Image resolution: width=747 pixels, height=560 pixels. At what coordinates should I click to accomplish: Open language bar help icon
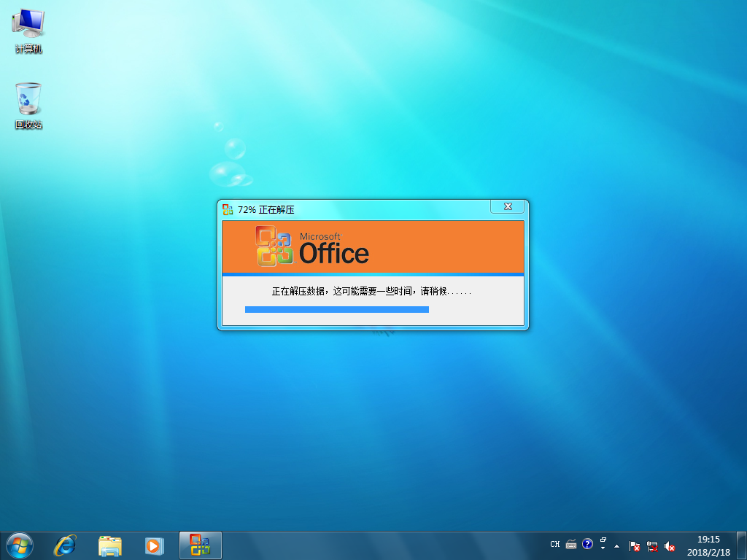pyautogui.click(x=587, y=544)
